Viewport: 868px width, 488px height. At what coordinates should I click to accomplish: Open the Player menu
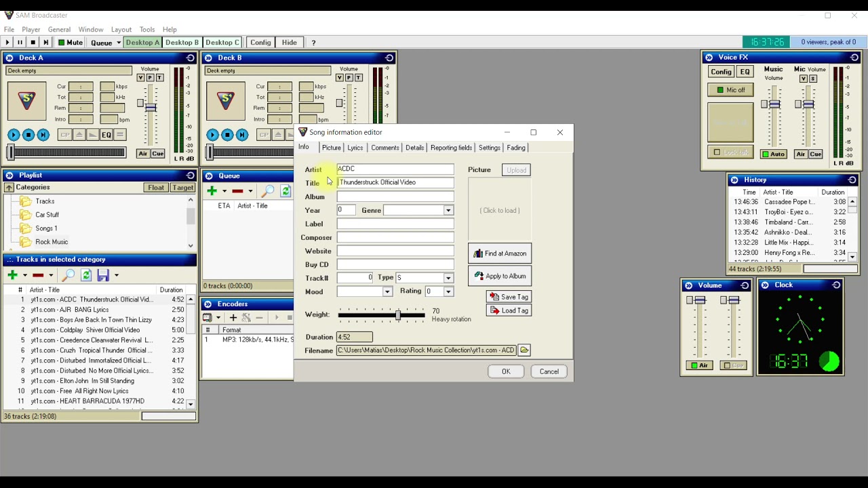tap(31, 30)
